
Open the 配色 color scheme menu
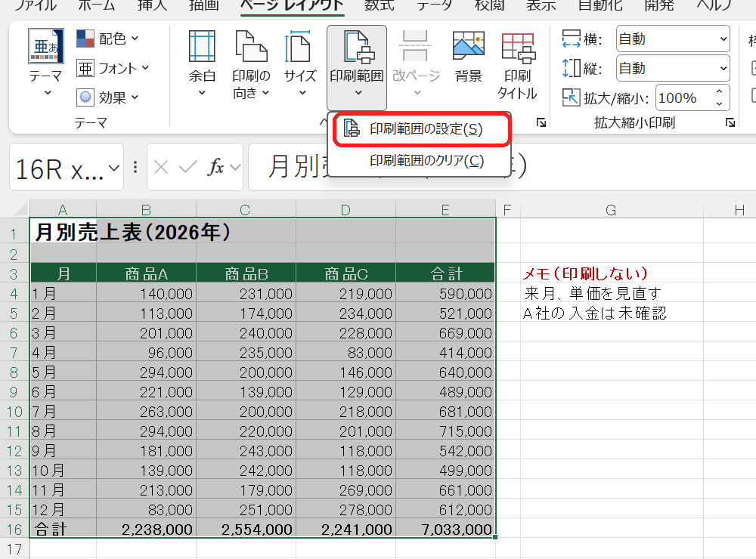pyautogui.click(x=107, y=39)
